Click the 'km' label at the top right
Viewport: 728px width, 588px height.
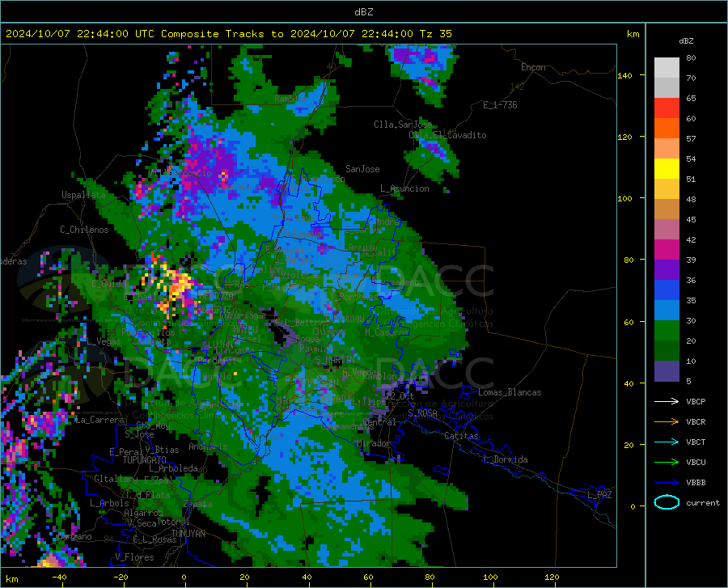point(633,34)
